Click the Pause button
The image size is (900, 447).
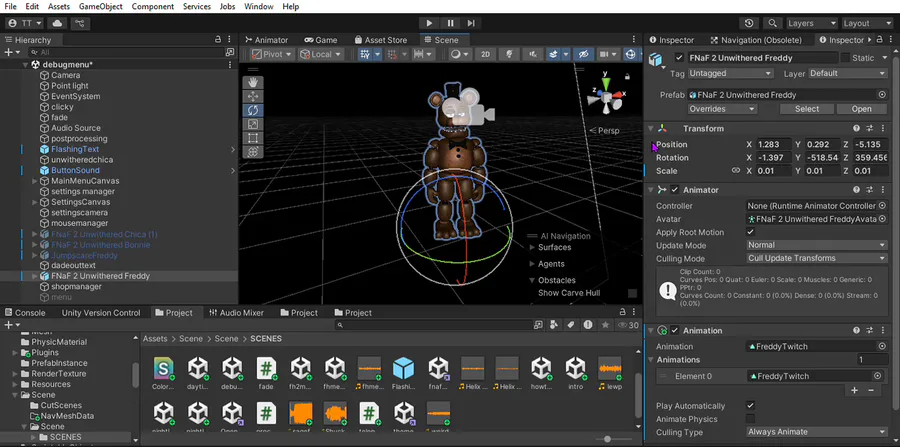(x=451, y=23)
